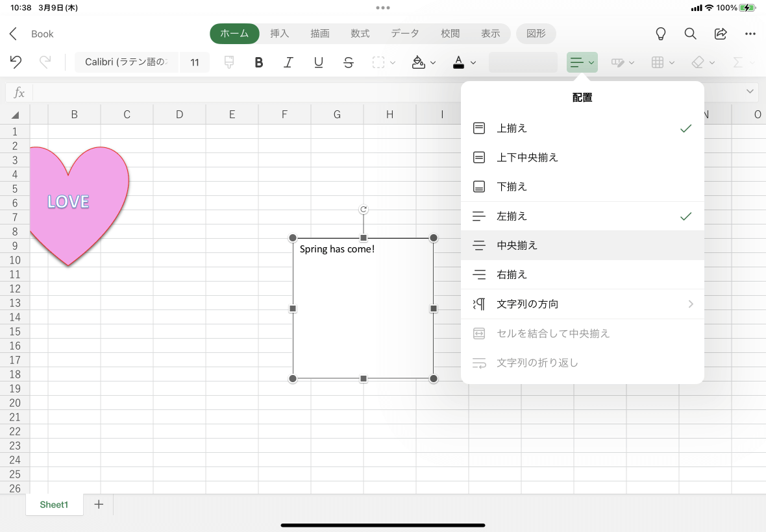Open the cell borders dropdown

pyautogui.click(x=384, y=62)
